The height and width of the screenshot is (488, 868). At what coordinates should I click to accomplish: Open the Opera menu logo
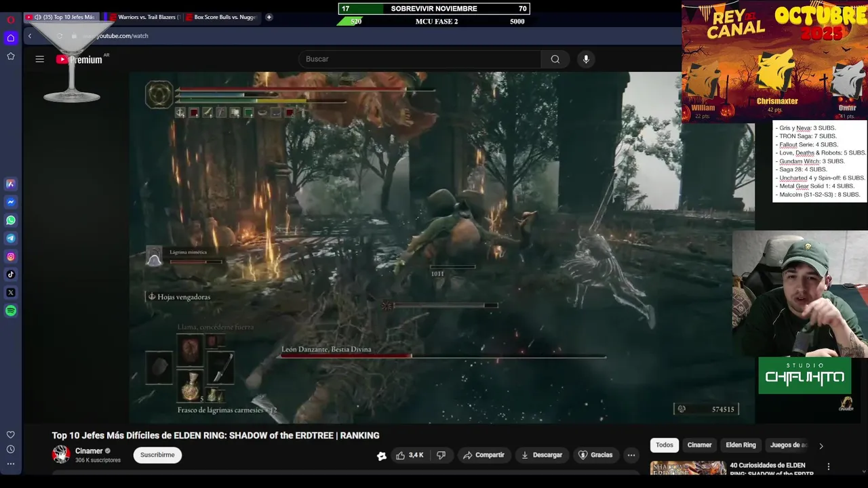pos(11,20)
